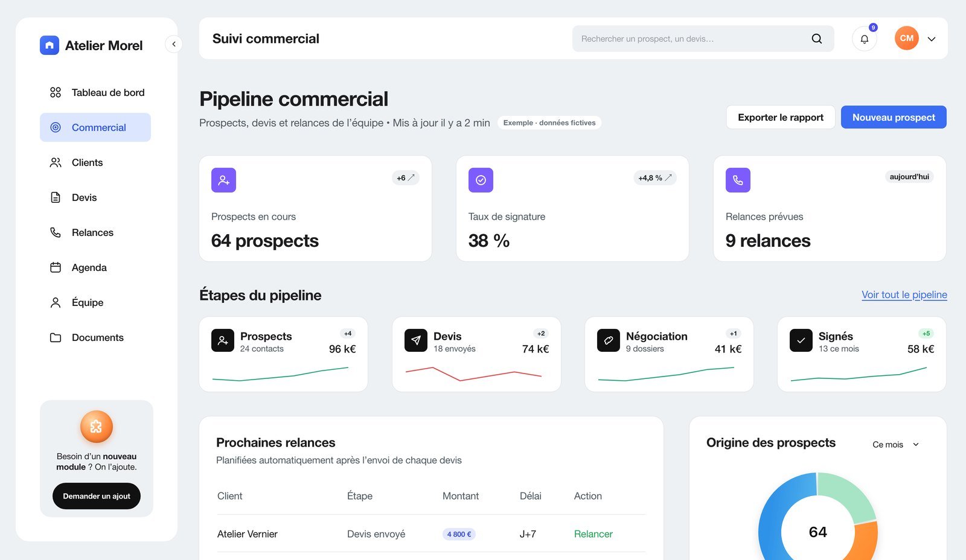The height and width of the screenshot is (560, 966).
Task: Click the Relancer link for Atelier Vernier
Action: click(593, 534)
